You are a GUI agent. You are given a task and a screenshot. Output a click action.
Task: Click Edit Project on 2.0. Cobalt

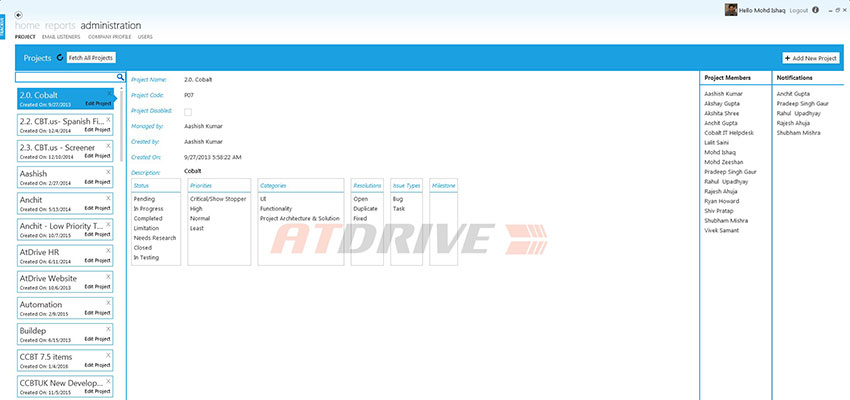(98, 104)
